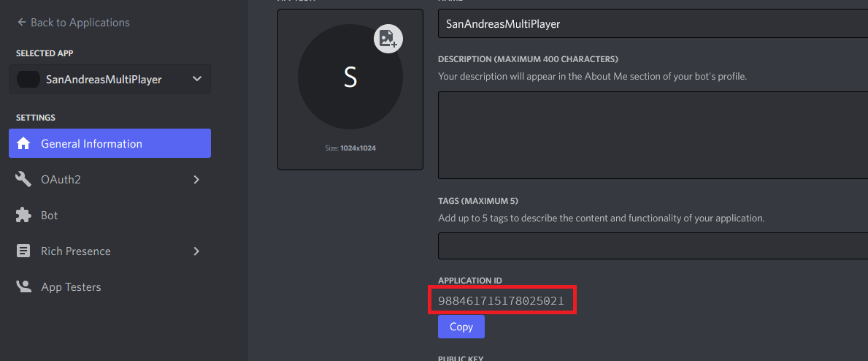Click the puzzle piece Bot icon
This screenshot has height=361, width=868.
pos(23,215)
